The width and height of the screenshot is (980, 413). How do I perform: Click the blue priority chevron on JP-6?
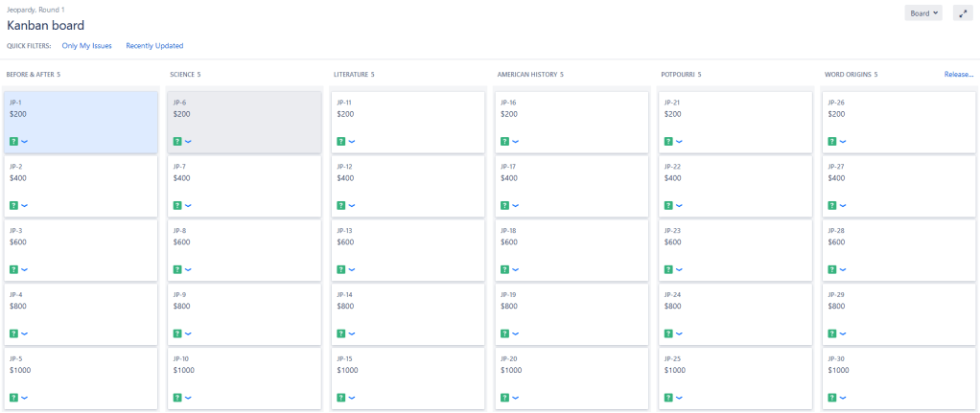pos(188,141)
